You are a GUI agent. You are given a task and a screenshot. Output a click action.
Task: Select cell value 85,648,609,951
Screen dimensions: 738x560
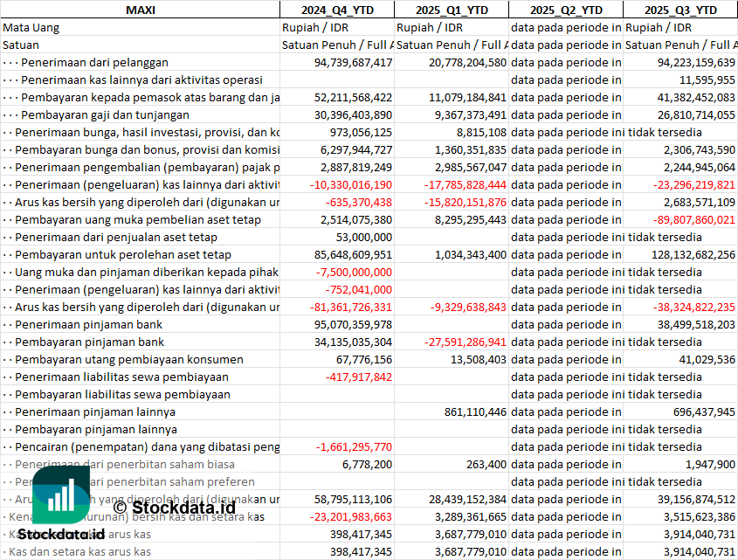353,254
